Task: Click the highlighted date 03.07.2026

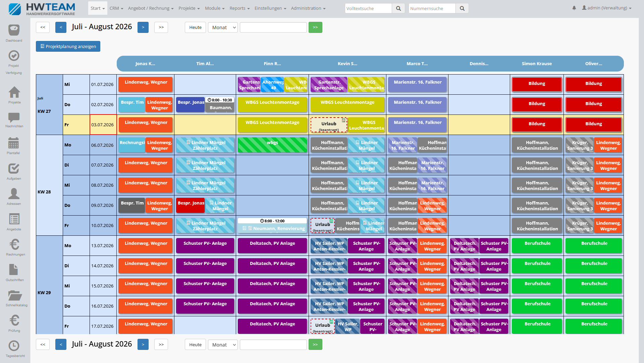Action: (x=103, y=125)
